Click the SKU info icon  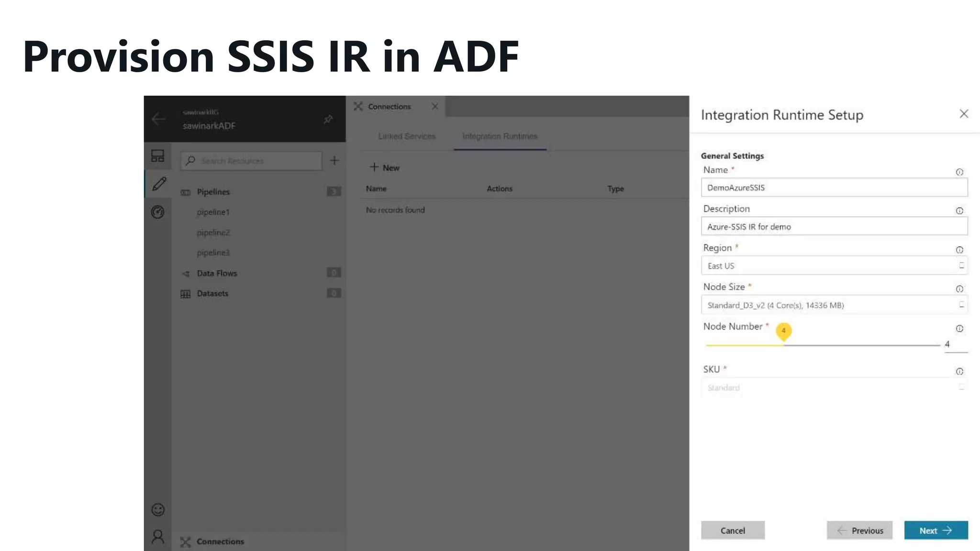tap(959, 372)
